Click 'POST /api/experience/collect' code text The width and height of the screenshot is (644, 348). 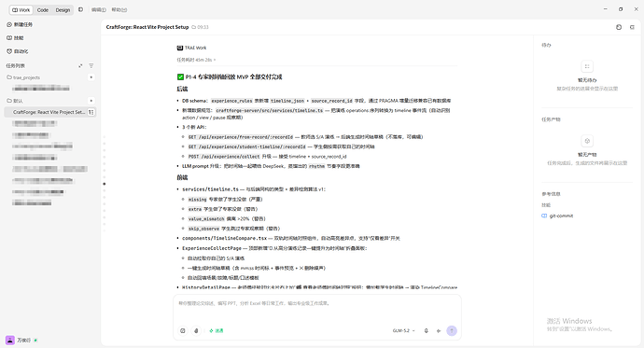tap(224, 157)
